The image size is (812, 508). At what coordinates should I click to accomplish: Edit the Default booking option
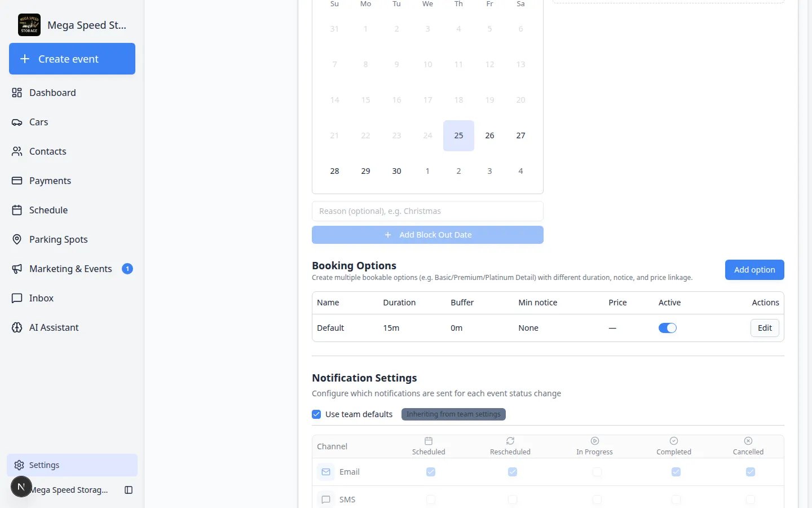coord(765,328)
